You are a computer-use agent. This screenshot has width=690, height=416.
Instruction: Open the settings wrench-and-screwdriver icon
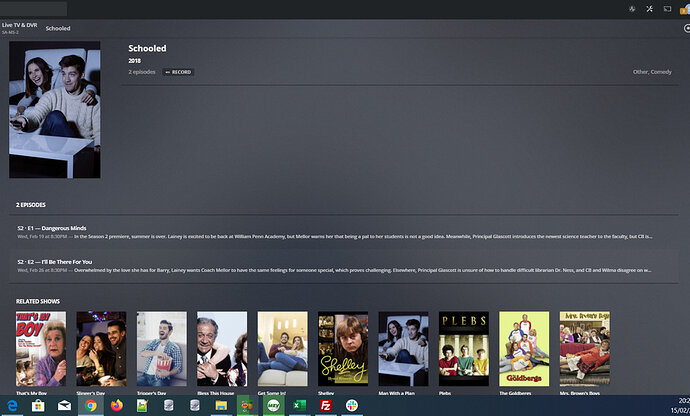coord(650,9)
